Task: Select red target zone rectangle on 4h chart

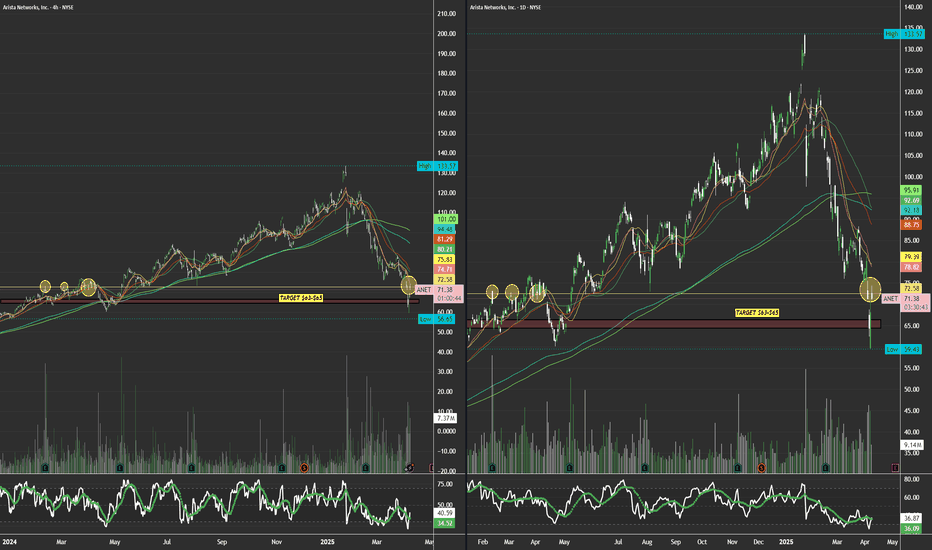Action: (210, 301)
